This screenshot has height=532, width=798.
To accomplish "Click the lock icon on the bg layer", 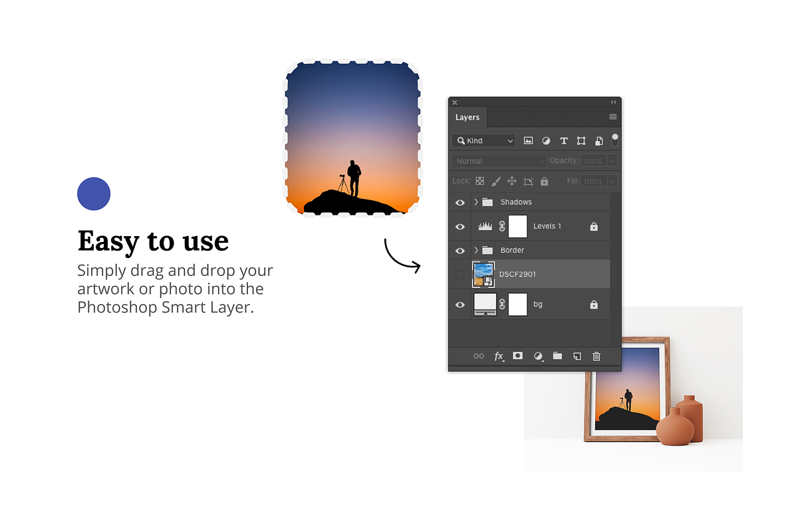I will (x=594, y=305).
